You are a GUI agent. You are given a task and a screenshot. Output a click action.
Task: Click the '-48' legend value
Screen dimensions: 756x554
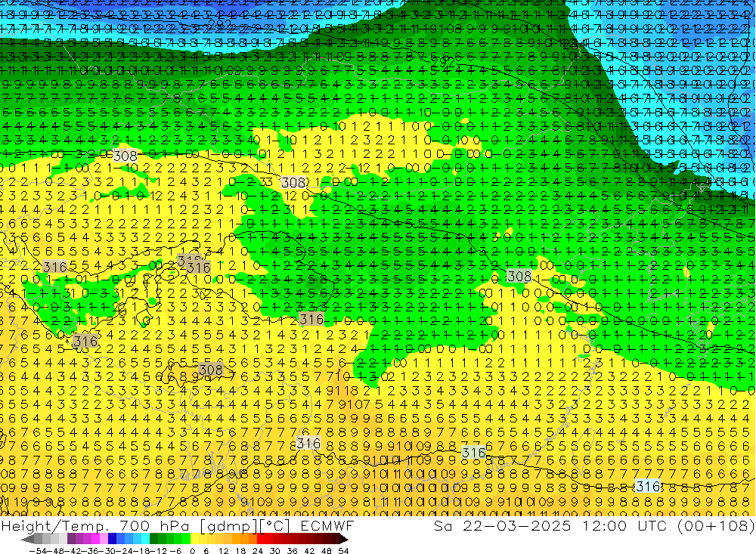click(x=55, y=551)
